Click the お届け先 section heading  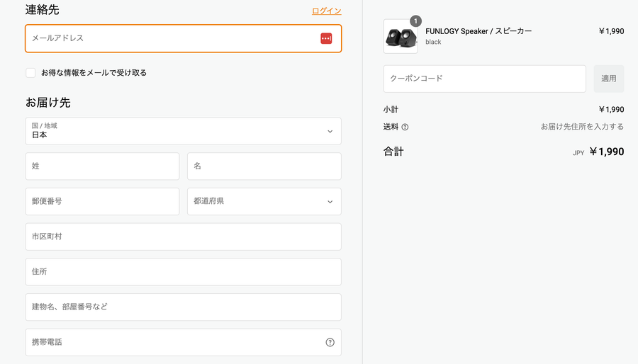click(48, 103)
